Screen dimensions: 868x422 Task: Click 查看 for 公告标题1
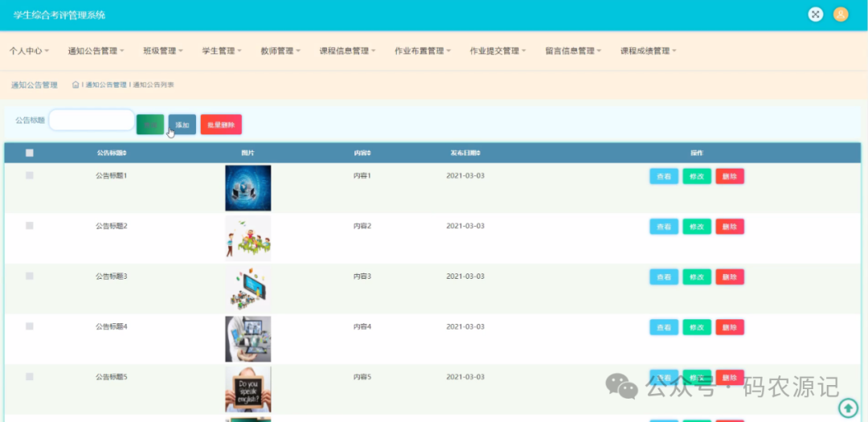click(x=664, y=177)
